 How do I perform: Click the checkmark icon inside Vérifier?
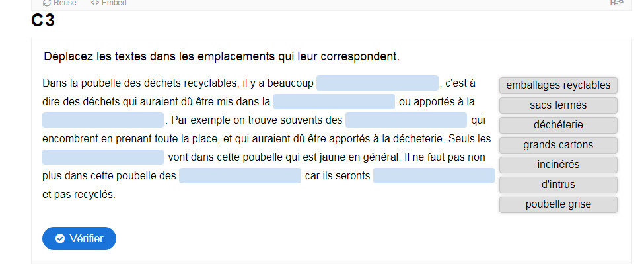(x=60, y=238)
